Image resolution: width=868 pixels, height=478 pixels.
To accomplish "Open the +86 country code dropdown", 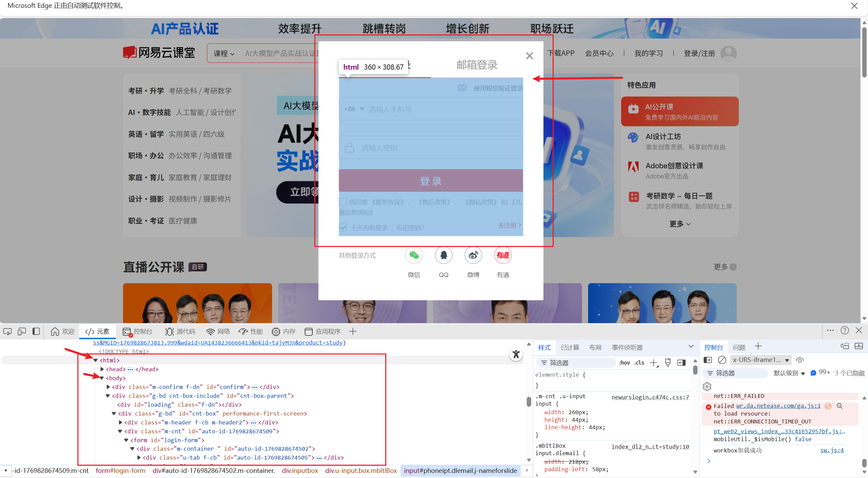I will tap(354, 109).
